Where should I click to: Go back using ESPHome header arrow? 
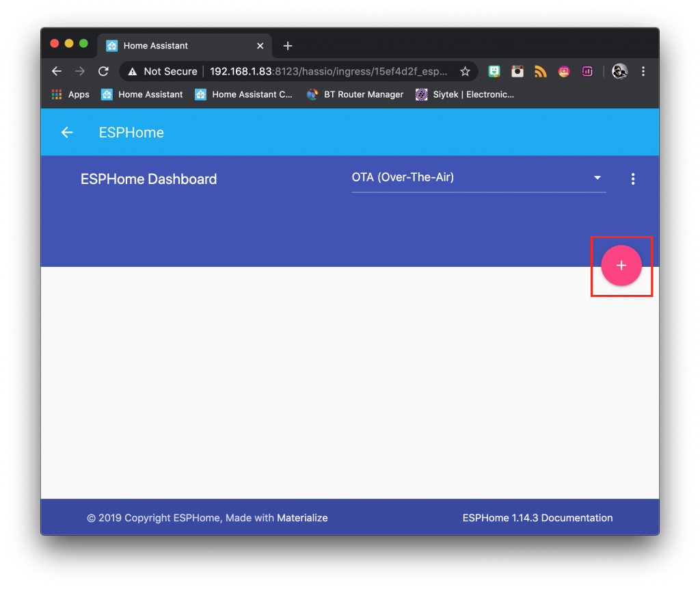click(x=67, y=132)
